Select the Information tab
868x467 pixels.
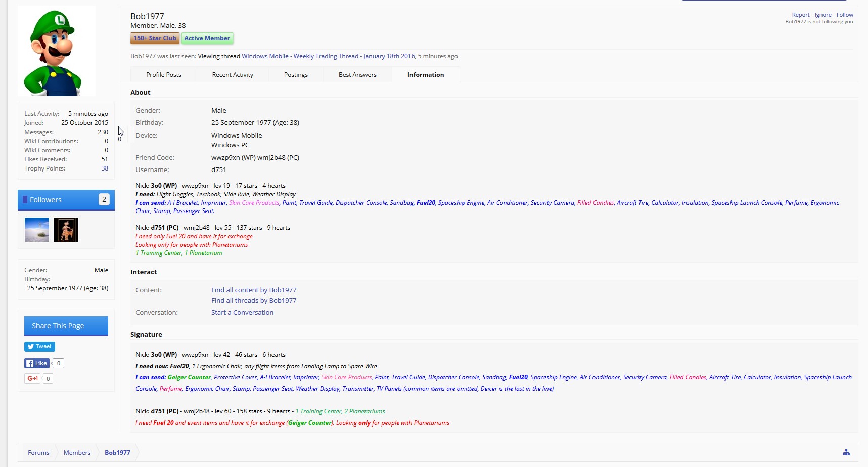click(x=425, y=75)
